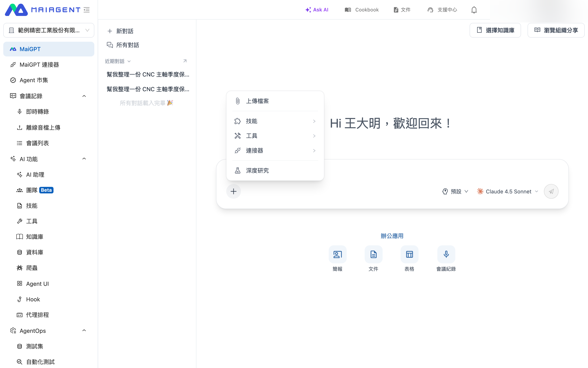The height and width of the screenshot is (368, 588).
Task: Select 上傳檔案 from the popup menu
Action: coord(275,101)
